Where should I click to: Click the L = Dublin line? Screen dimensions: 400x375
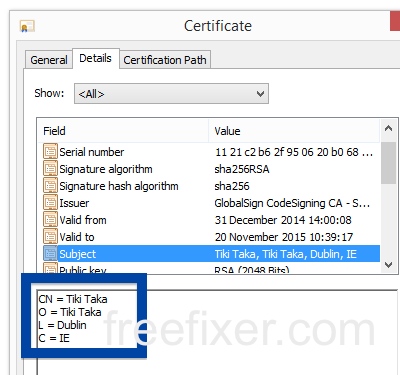62,325
